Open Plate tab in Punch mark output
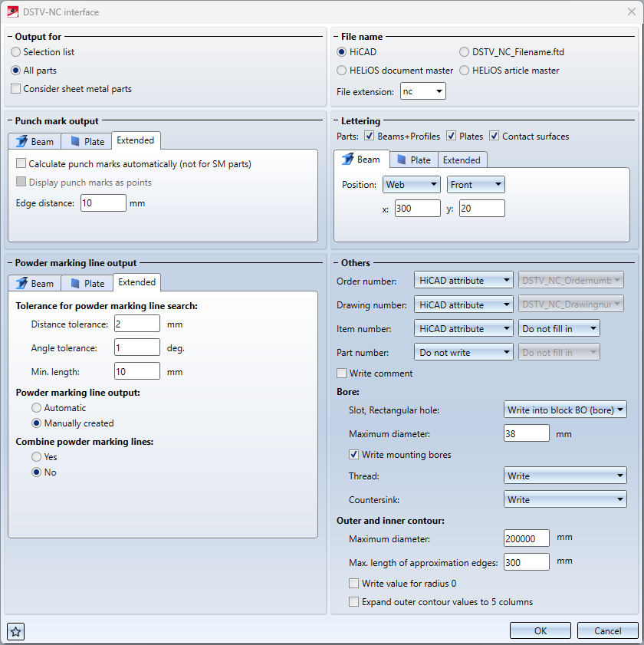This screenshot has width=644, height=645. pyautogui.click(x=87, y=142)
